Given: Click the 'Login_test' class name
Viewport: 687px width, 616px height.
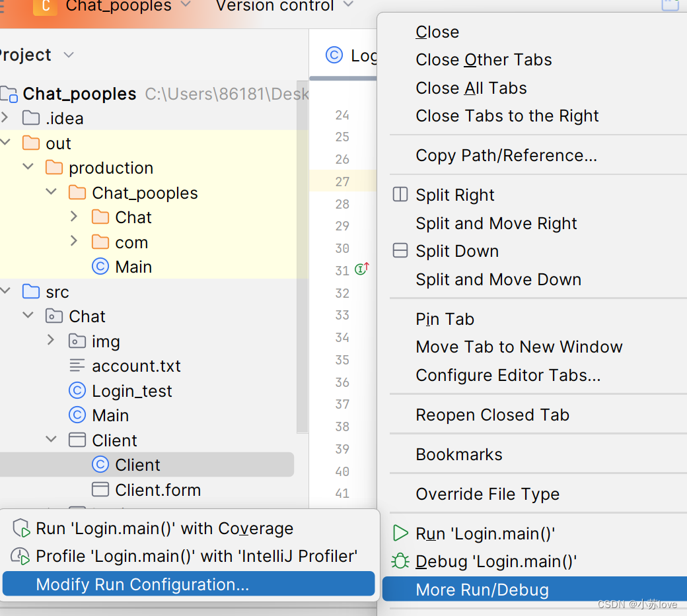Looking at the screenshot, I should (132, 391).
